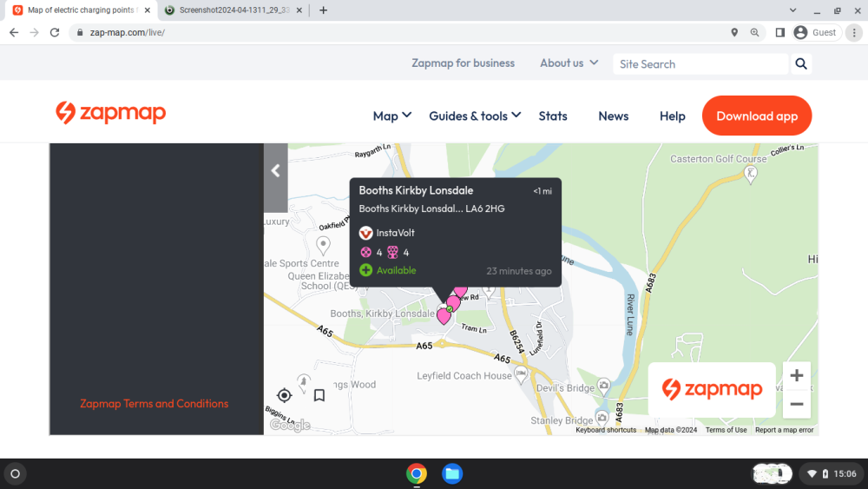This screenshot has width=868, height=489.
Task: Click the first pink connector type icon
Action: [x=366, y=253]
